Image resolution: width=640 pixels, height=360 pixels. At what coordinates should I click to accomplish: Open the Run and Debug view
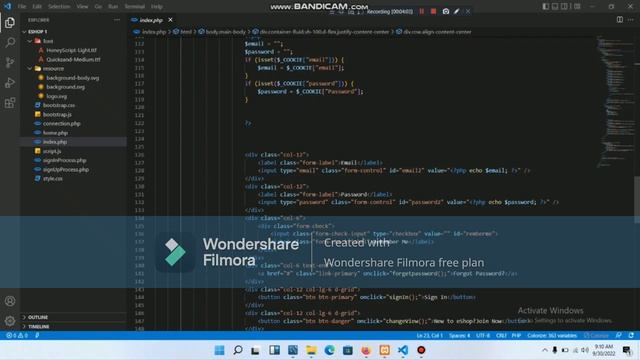(x=10, y=82)
